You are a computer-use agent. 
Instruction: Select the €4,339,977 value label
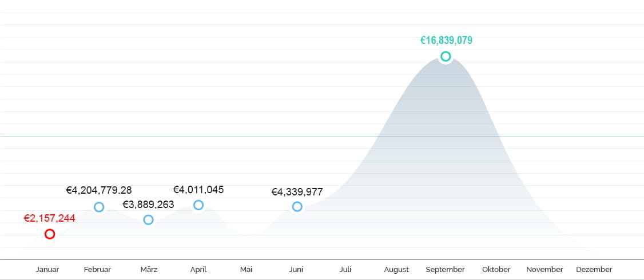tap(297, 192)
